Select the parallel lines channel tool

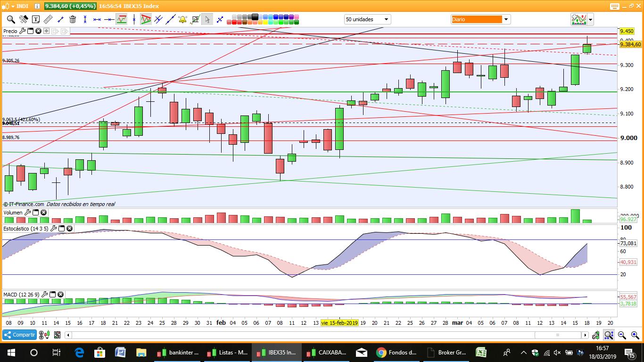158,19
